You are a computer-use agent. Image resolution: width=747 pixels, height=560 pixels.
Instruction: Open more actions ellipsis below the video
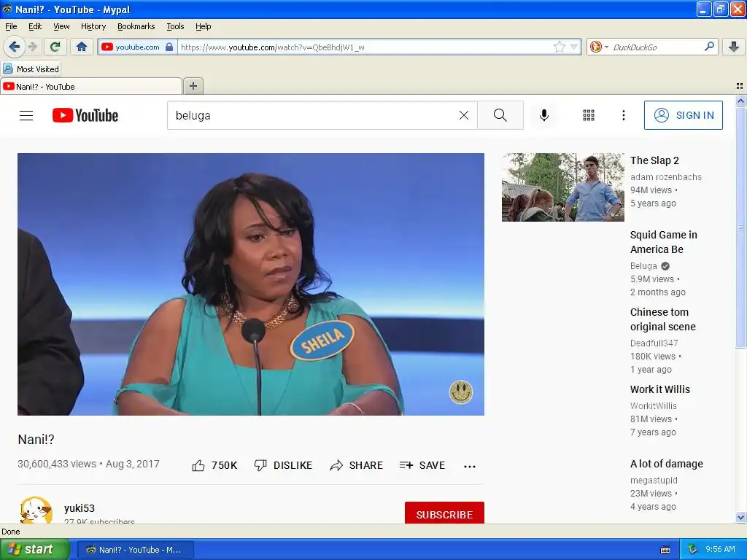tap(470, 466)
